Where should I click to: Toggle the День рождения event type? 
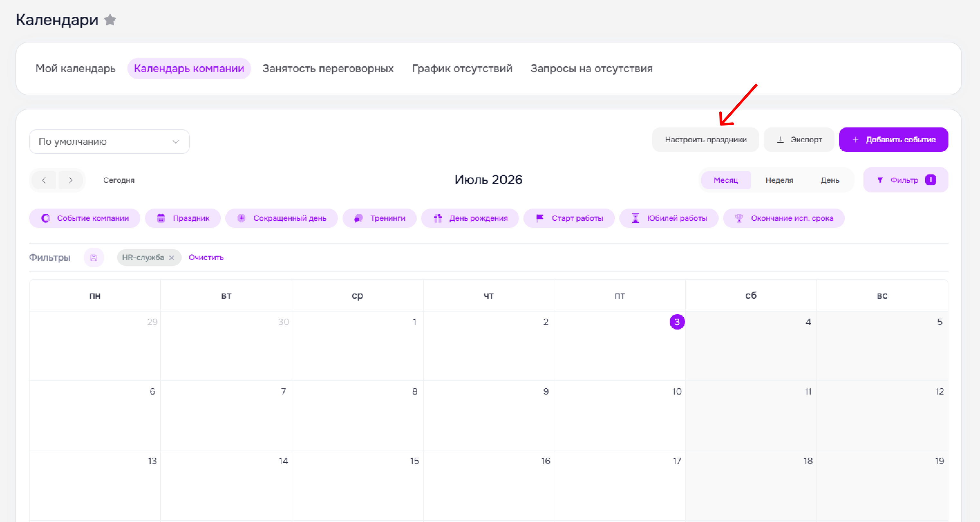[x=470, y=218]
